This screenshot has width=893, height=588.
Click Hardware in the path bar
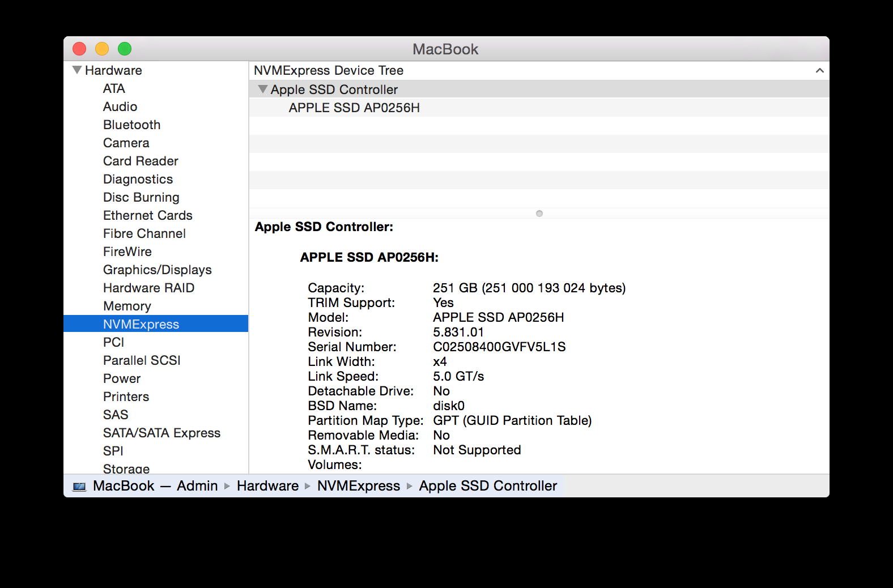(267, 486)
